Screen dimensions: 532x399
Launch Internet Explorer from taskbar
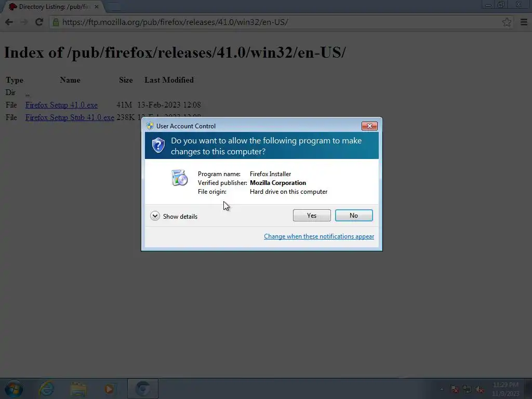pos(46,389)
